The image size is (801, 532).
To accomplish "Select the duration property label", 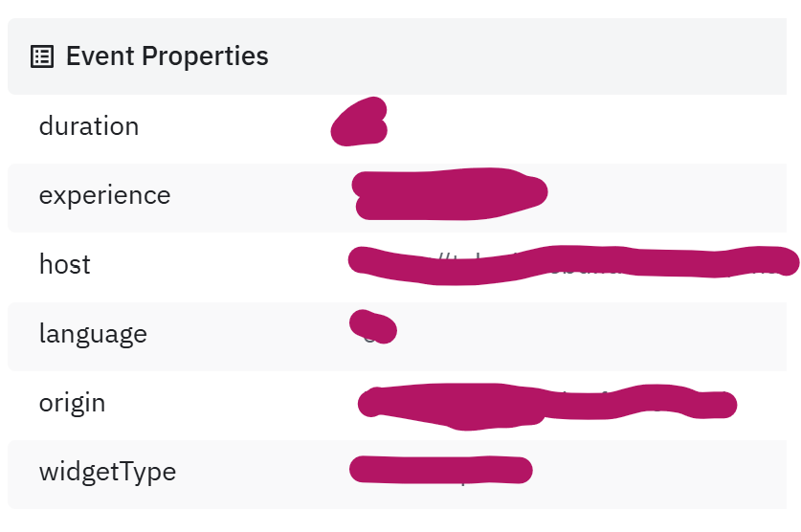I will (x=89, y=125).
